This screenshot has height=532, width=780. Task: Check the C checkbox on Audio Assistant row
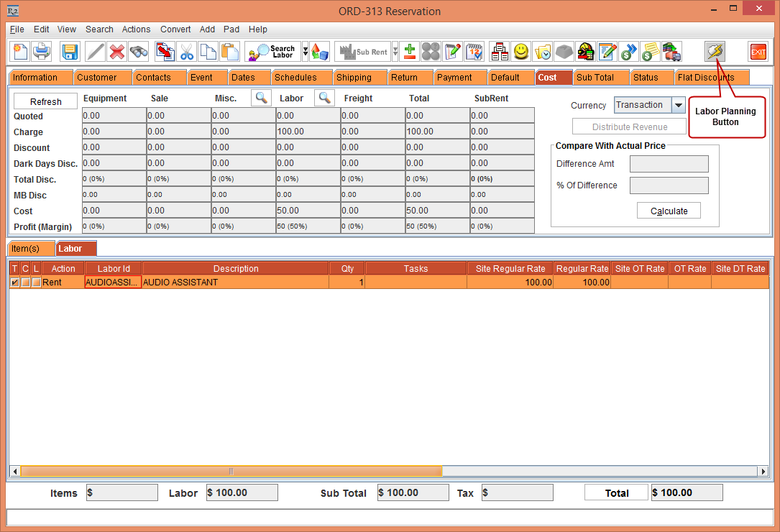[x=25, y=283]
